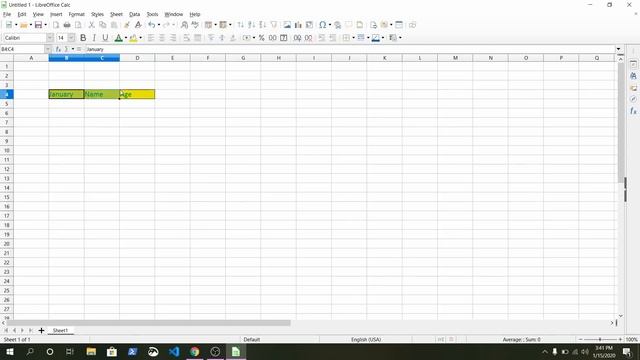Open the Font Size dropdown arrow

(x=71, y=38)
